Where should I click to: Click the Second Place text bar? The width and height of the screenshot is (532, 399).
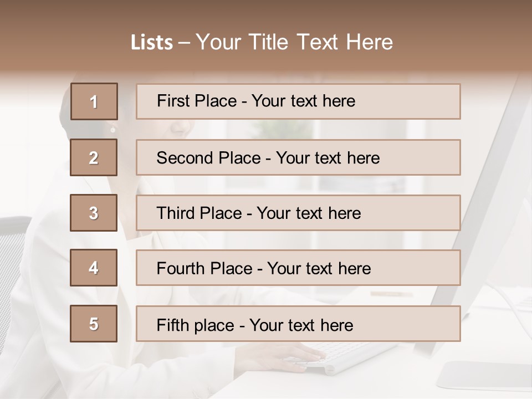pyautogui.click(x=298, y=157)
